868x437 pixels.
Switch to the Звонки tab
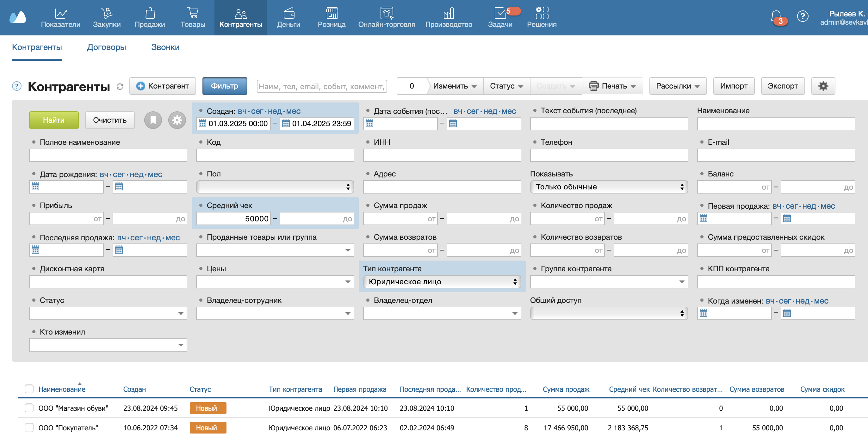click(x=165, y=47)
